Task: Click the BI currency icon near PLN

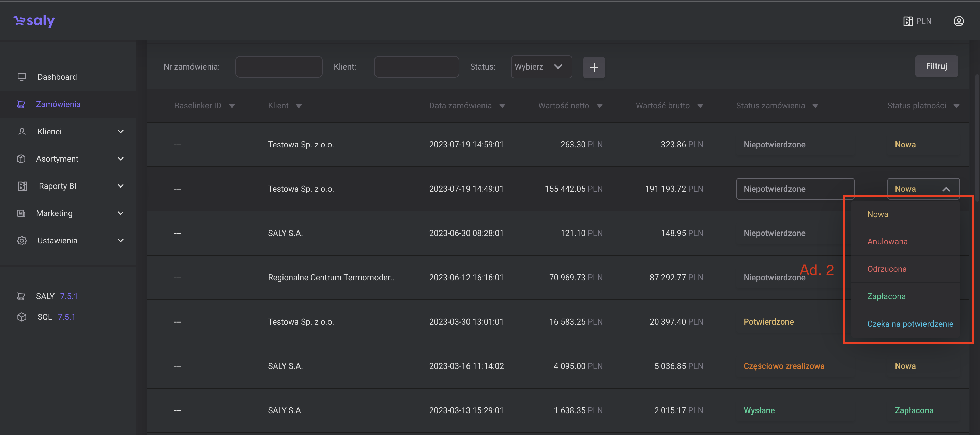Action: click(908, 21)
